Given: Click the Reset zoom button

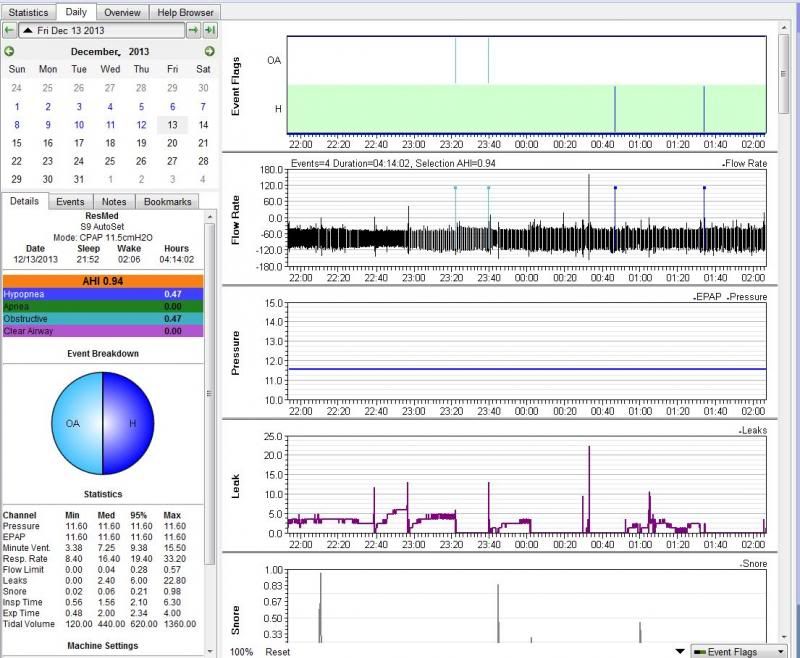Looking at the screenshot, I should tap(277, 651).
